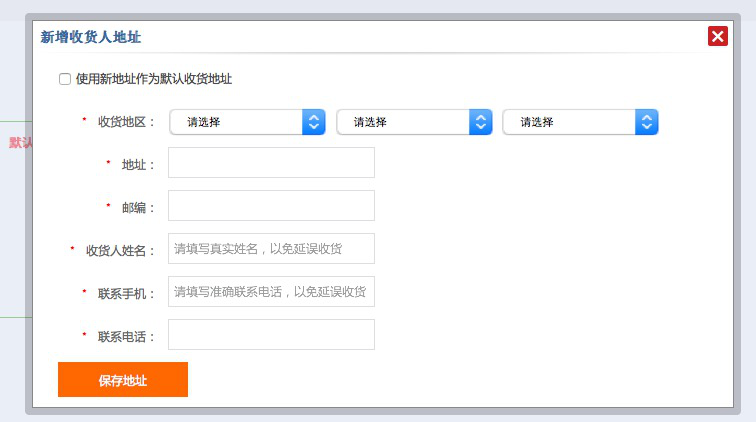Click the 收货人姓名 name input field
756x422 pixels.
[271, 249]
